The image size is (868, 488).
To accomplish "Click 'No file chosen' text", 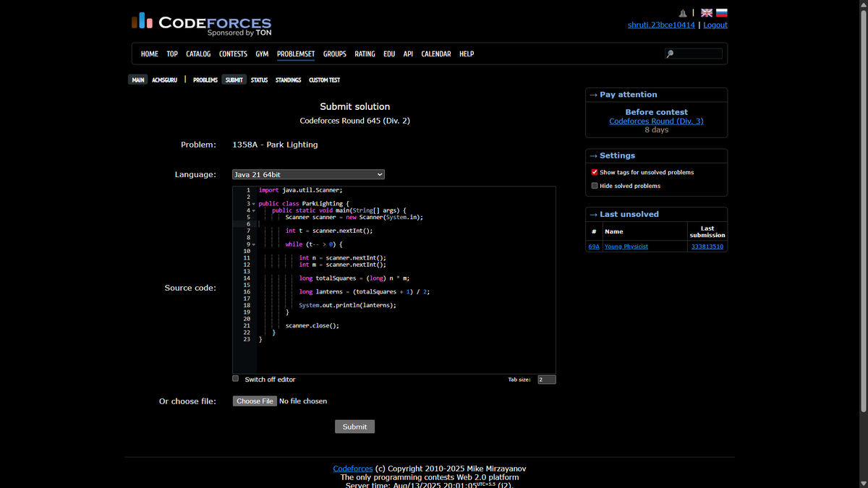I will (303, 401).
